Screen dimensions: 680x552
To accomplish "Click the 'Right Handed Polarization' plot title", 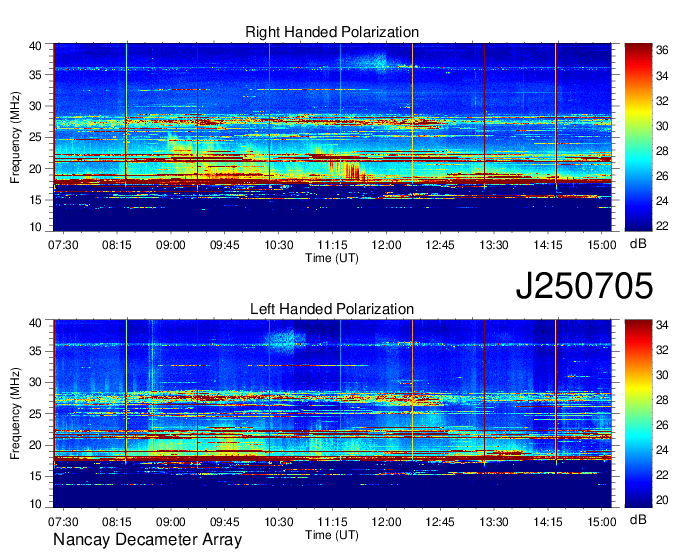I will coord(332,32).
